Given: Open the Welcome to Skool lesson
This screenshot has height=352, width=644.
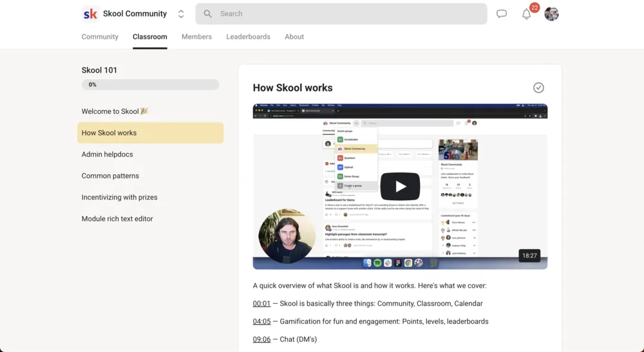Looking at the screenshot, I should (115, 111).
